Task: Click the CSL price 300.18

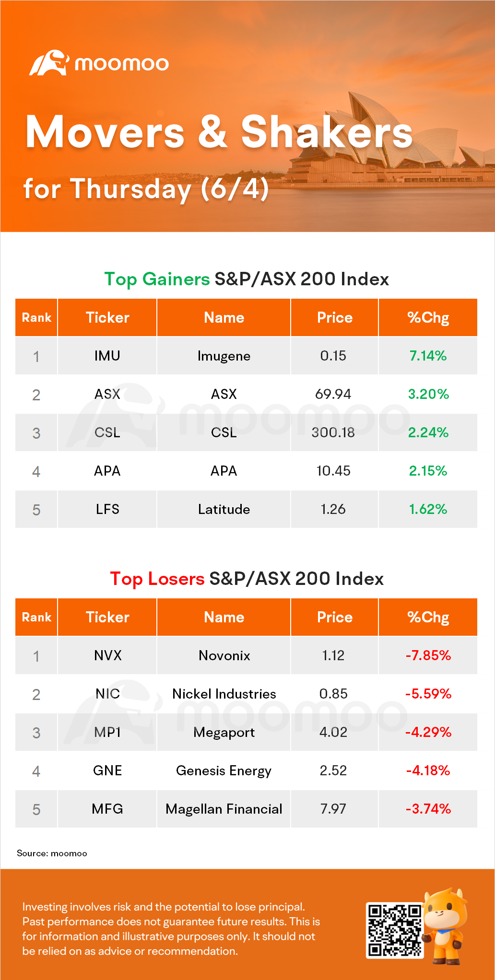Action: (333, 432)
